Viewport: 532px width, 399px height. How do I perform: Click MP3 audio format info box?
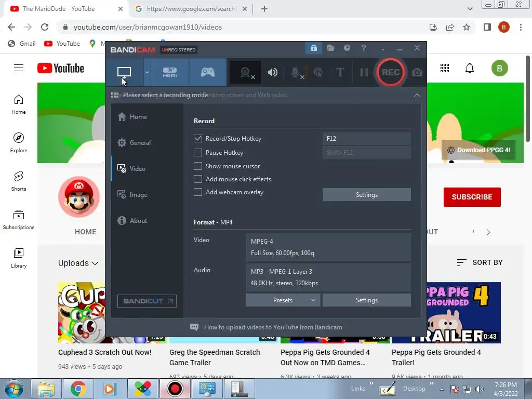tap(328, 277)
